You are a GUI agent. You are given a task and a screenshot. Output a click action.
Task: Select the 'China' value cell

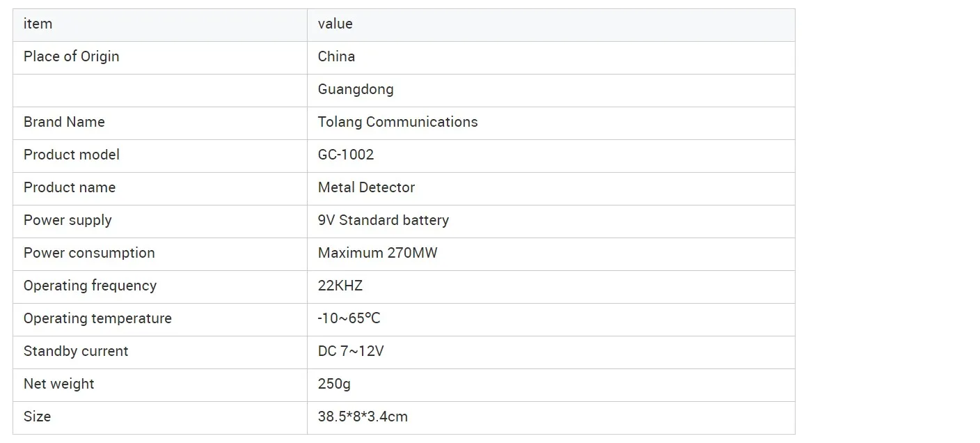tap(336, 57)
